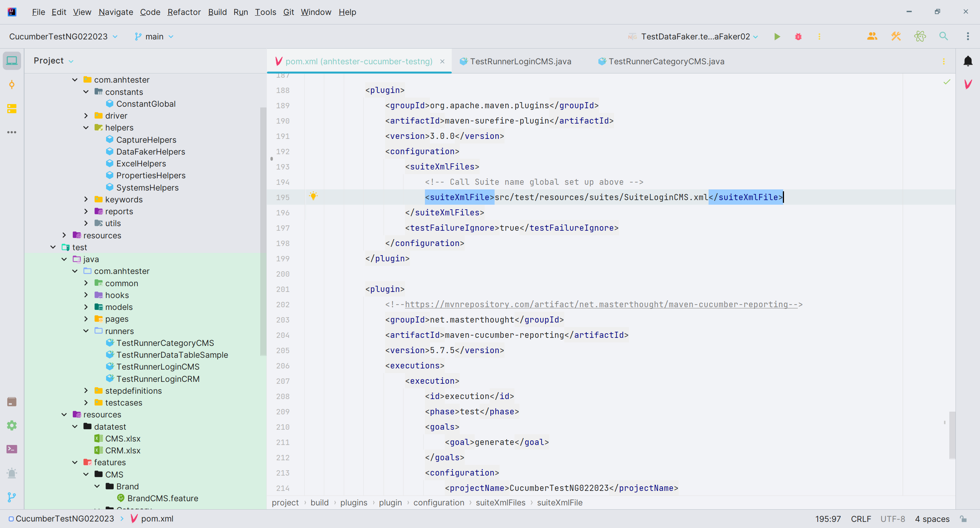This screenshot has height=528, width=980.
Task: Expand the stepdefinitions folder
Action: click(x=86, y=391)
